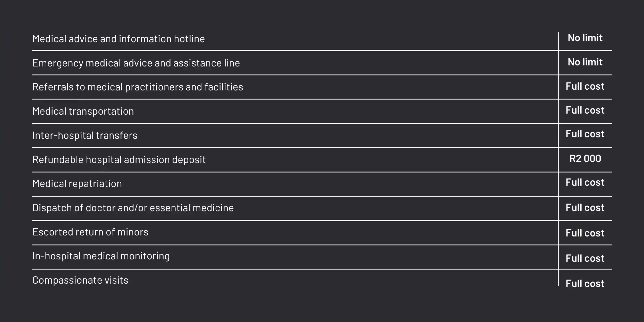The height and width of the screenshot is (322, 644).
Task: Select the Medical transportation row label
Action: pos(83,111)
